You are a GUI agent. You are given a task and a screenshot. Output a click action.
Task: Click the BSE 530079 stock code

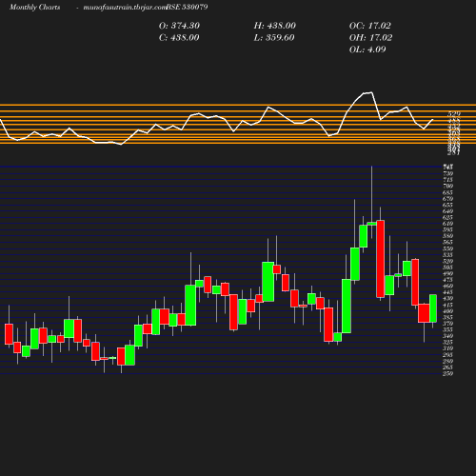click(187, 7)
